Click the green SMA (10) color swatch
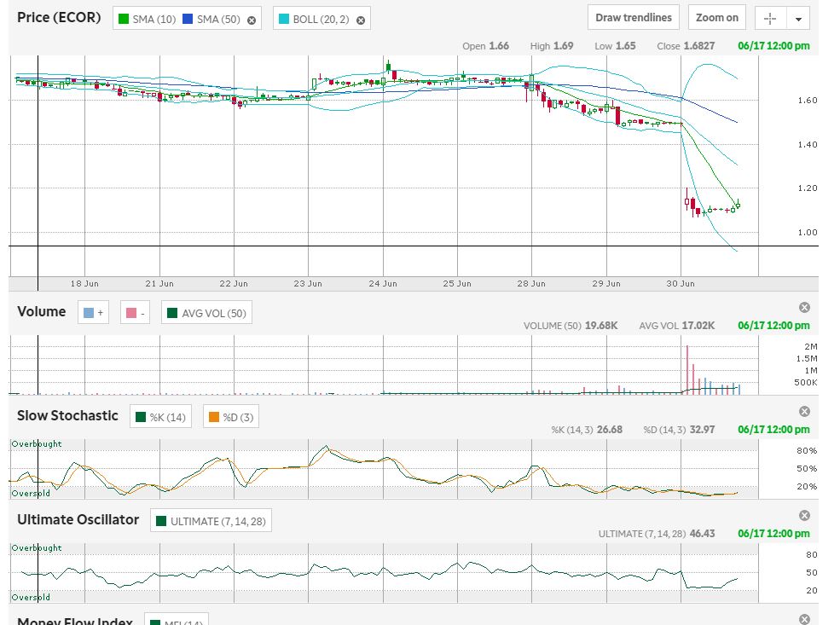Image resolution: width=840 pixels, height=625 pixels. coord(124,19)
